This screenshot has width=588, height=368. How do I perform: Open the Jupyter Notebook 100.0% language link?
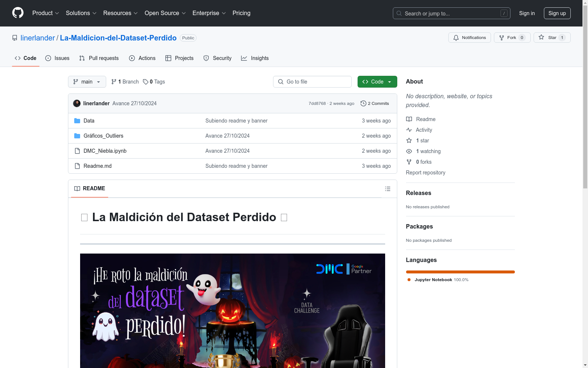click(438, 280)
